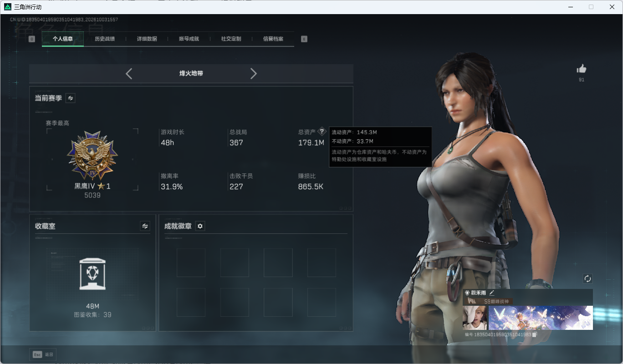The height and width of the screenshot is (364, 623).
Task: Click the E key hint after the tabs
Action: [x=304, y=39]
